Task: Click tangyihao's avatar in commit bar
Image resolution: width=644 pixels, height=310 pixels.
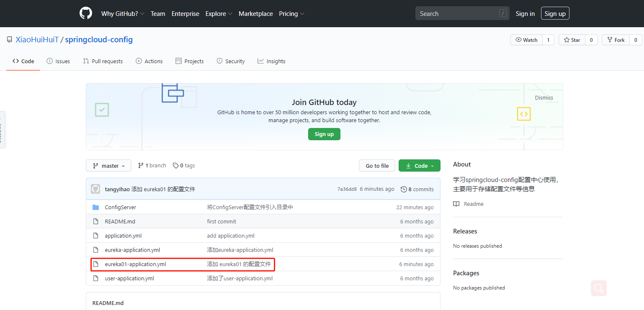Action: pyautogui.click(x=95, y=189)
